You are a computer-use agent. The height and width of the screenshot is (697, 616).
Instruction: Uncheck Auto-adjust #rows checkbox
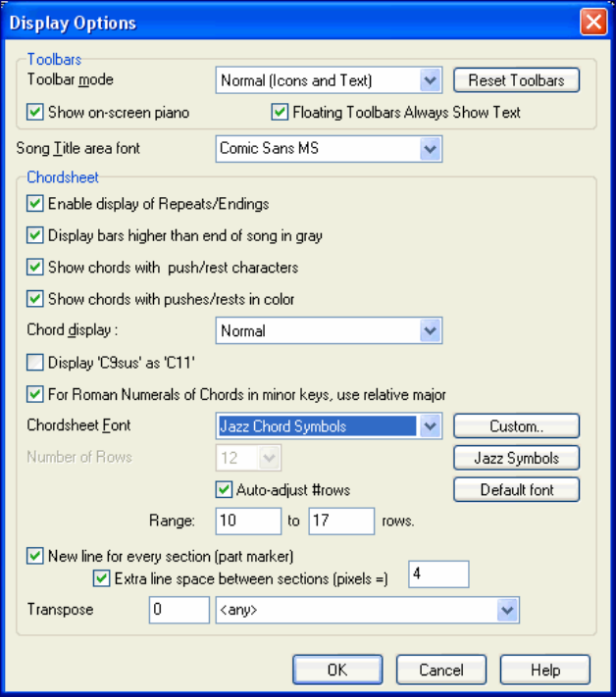[x=223, y=488]
